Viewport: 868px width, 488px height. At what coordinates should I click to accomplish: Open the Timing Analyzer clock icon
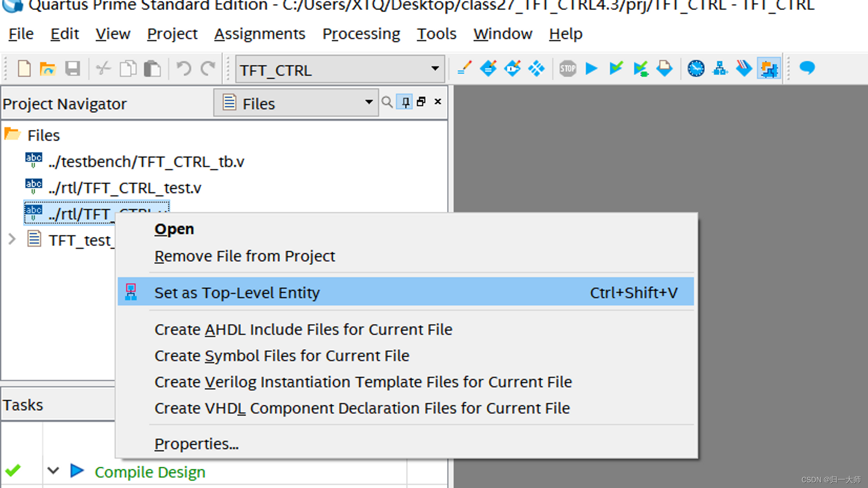tap(696, 69)
